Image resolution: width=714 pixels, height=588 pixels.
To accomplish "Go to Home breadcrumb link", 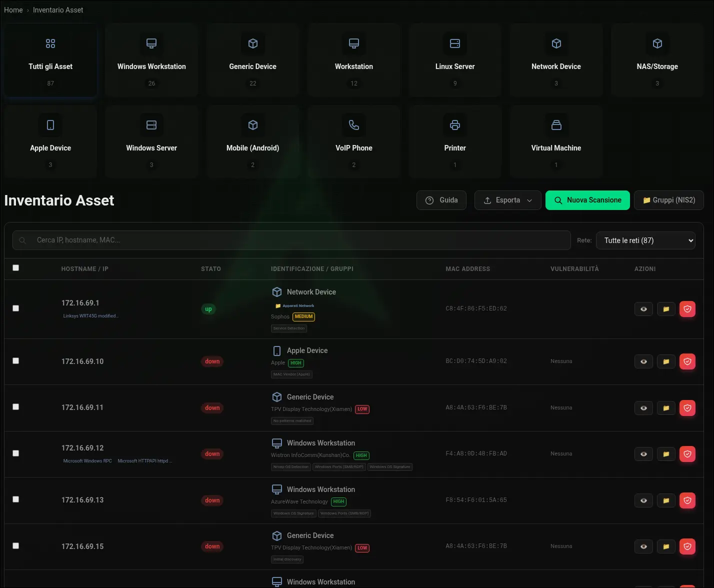I will (13, 10).
